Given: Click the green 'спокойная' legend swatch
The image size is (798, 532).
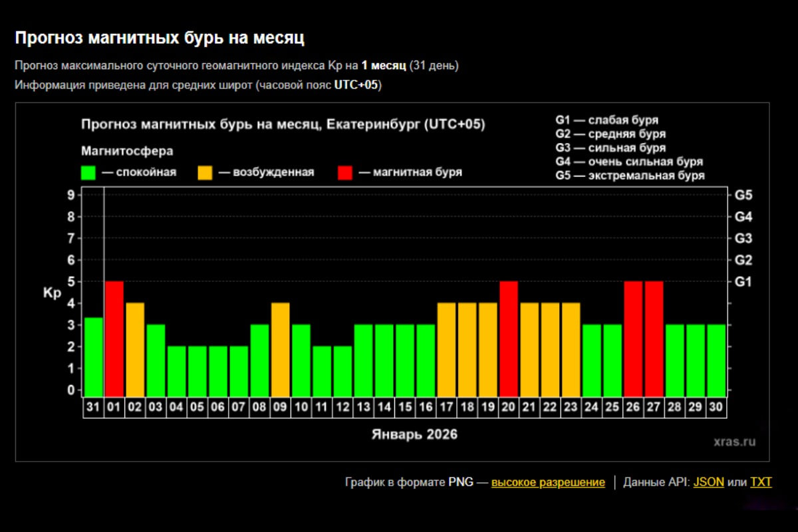Looking at the screenshot, I should 88,173.
